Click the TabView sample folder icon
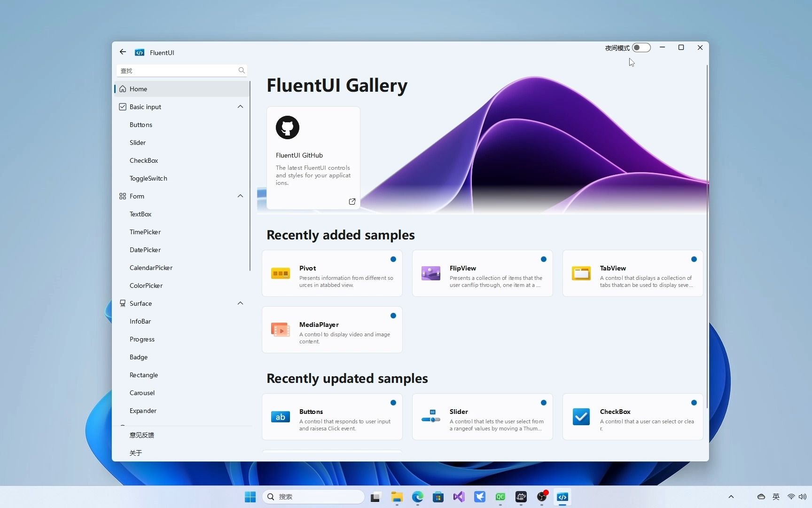Screen dimensions: 812x508 [x=581, y=273]
